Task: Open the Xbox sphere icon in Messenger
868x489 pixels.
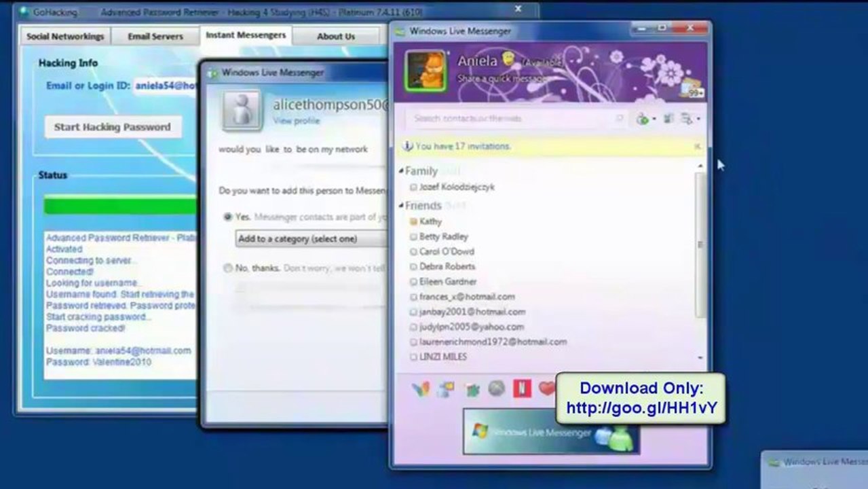Action: (497, 389)
